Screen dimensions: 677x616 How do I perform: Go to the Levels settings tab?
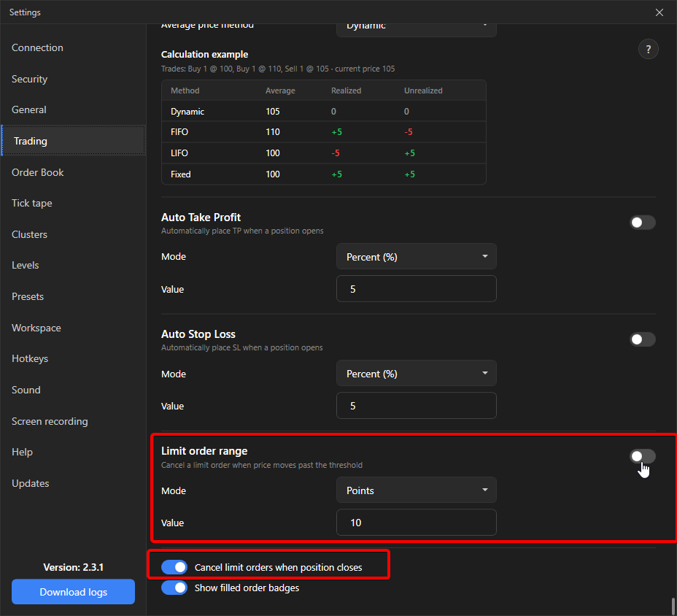[74, 265]
